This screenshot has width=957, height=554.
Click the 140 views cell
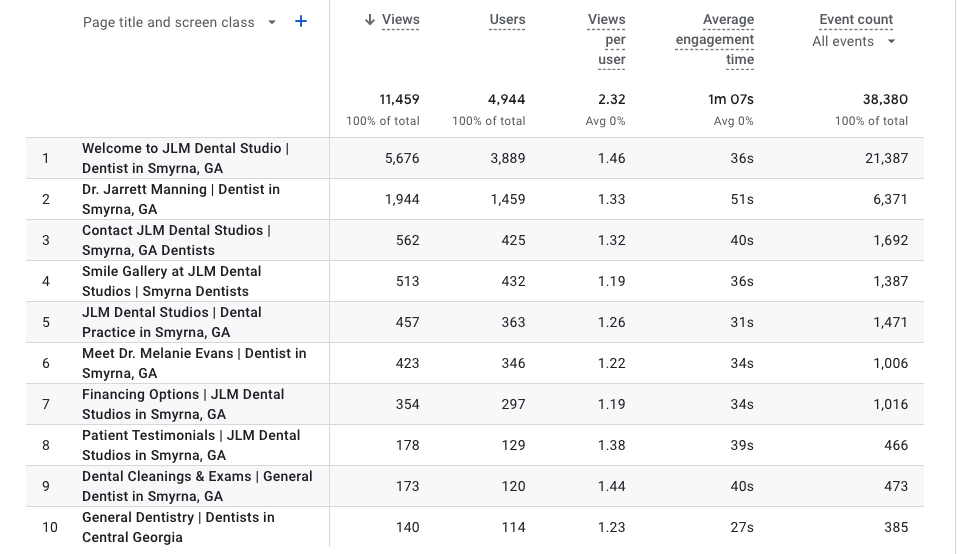[408, 527]
